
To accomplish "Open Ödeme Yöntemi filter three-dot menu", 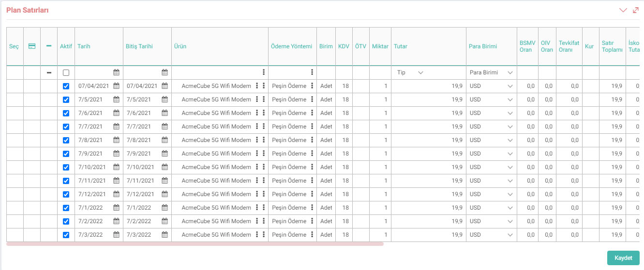I will point(312,72).
